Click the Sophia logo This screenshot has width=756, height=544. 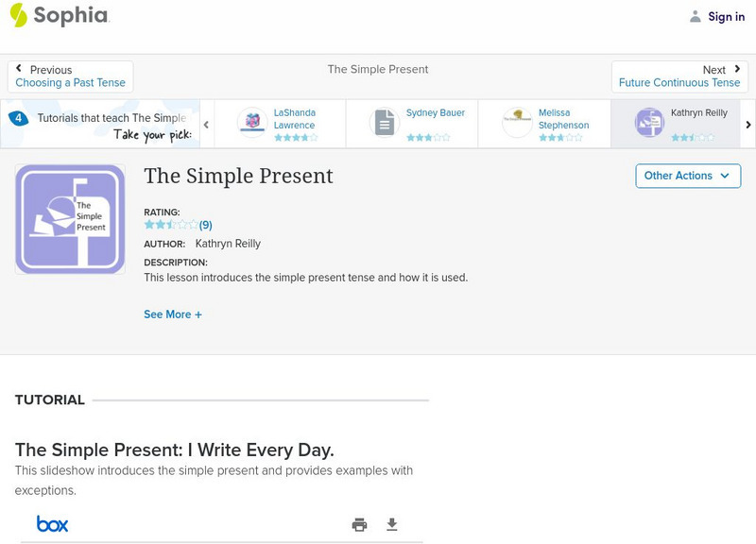point(59,15)
